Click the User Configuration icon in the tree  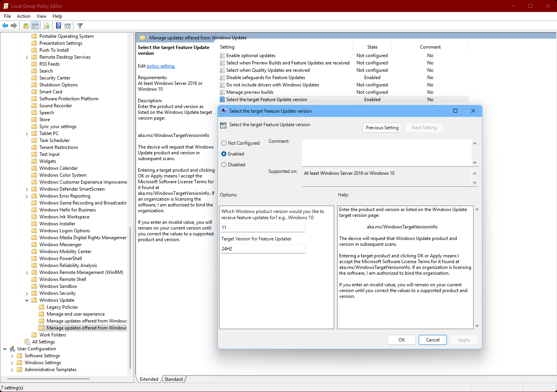pyautogui.click(x=12, y=349)
